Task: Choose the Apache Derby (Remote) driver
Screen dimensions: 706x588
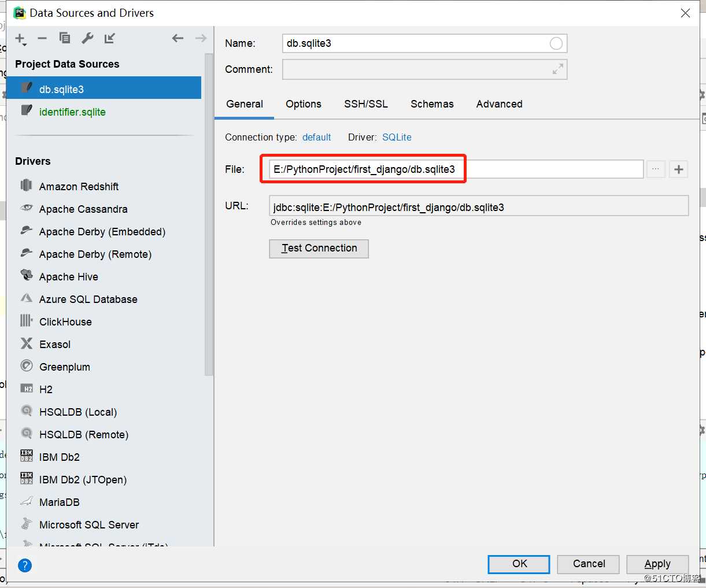Action: pyautogui.click(x=95, y=254)
